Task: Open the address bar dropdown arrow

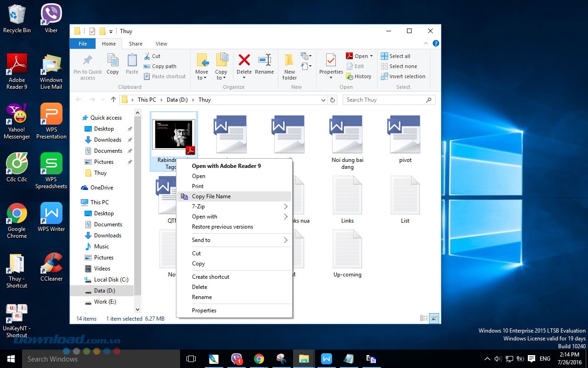Action: click(x=322, y=99)
